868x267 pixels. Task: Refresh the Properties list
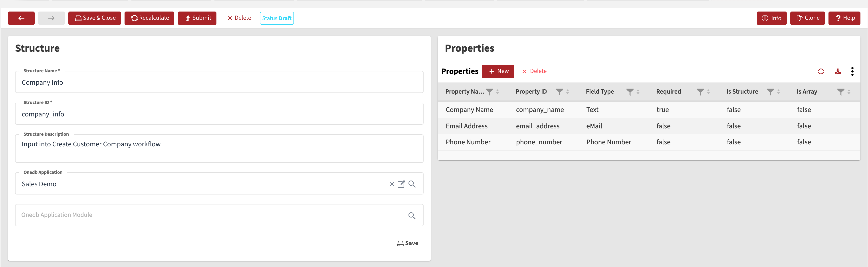820,71
